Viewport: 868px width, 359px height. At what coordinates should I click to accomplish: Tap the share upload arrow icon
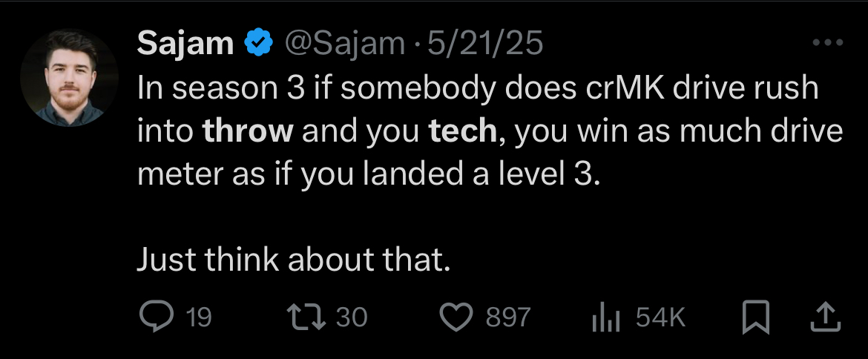(x=826, y=317)
